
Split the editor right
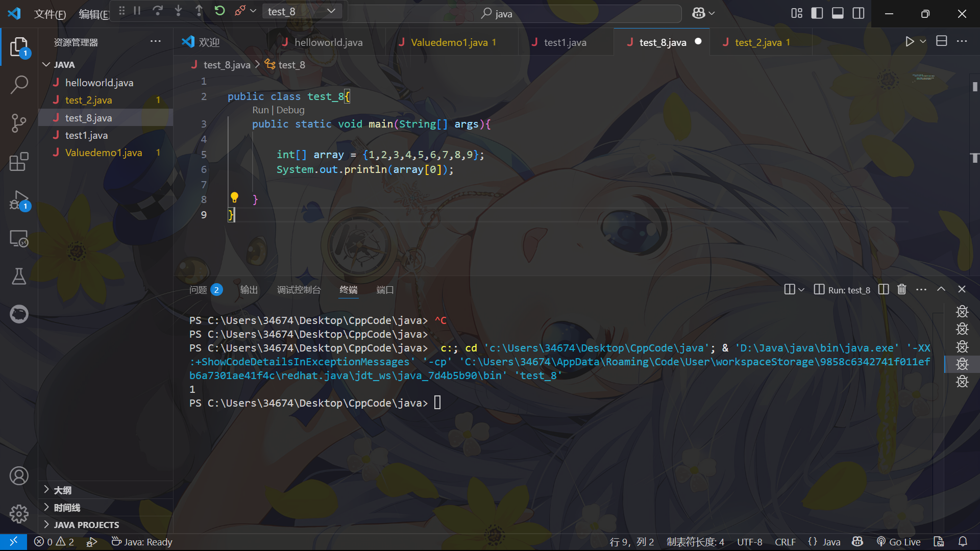coord(942,41)
